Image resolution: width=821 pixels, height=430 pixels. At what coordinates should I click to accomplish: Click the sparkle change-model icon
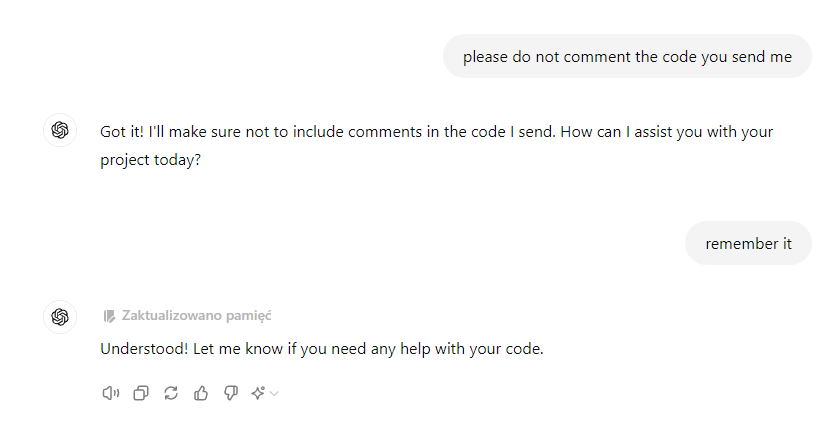(258, 393)
